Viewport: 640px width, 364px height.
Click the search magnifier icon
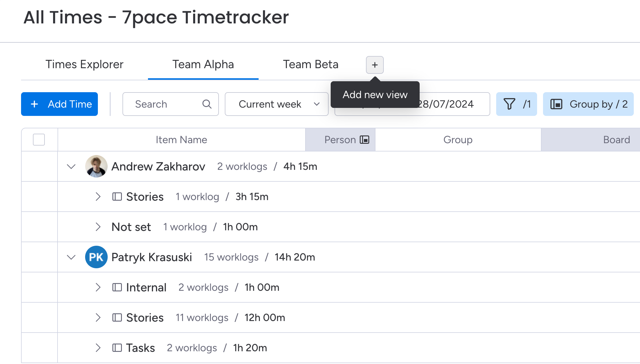pyautogui.click(x=207, y=104)
